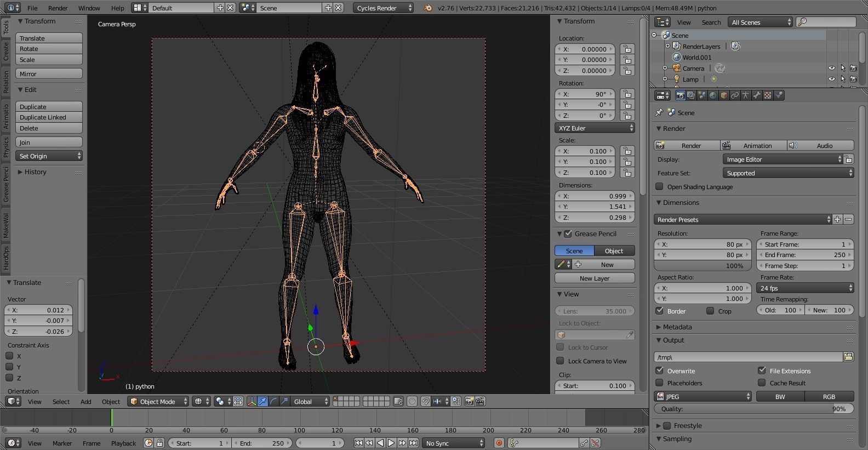This screenshot has height=450, width=868.
Task: Open the Armature data properties icon
Action: 746,95
